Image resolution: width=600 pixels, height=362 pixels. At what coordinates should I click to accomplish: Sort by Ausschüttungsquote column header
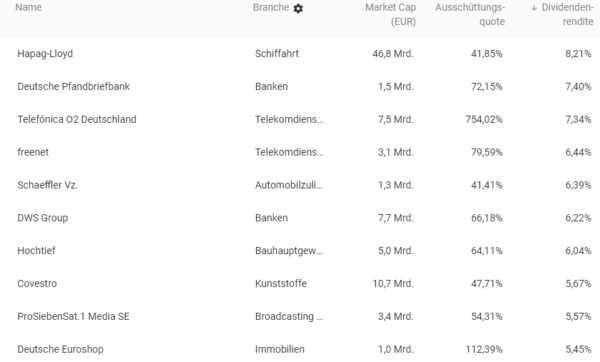pos(470,14)
